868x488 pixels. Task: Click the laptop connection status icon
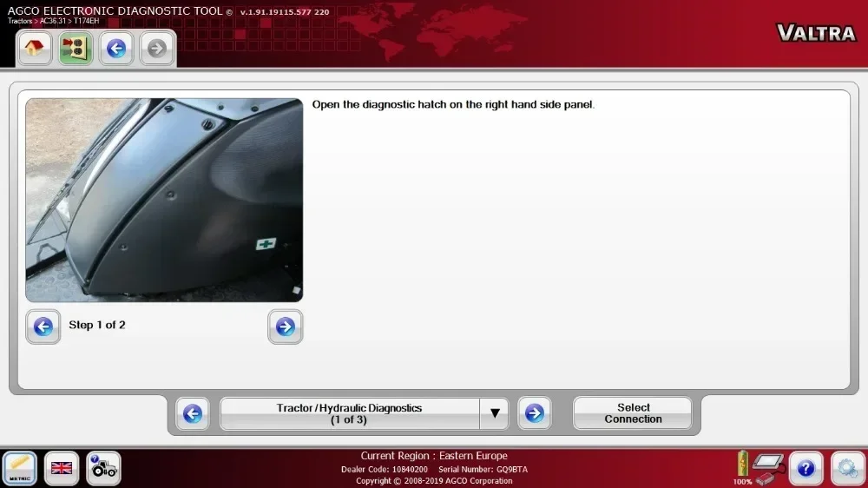(768, 468)
